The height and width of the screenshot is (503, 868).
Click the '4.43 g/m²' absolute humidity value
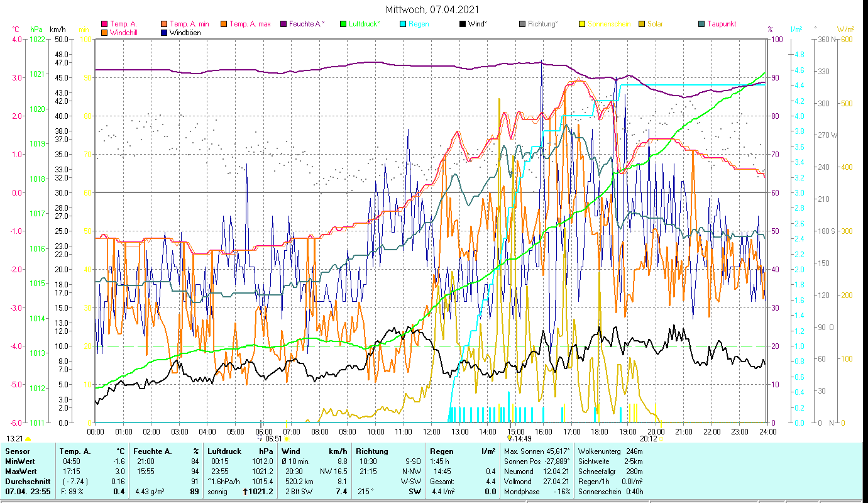tap(150, 492)
